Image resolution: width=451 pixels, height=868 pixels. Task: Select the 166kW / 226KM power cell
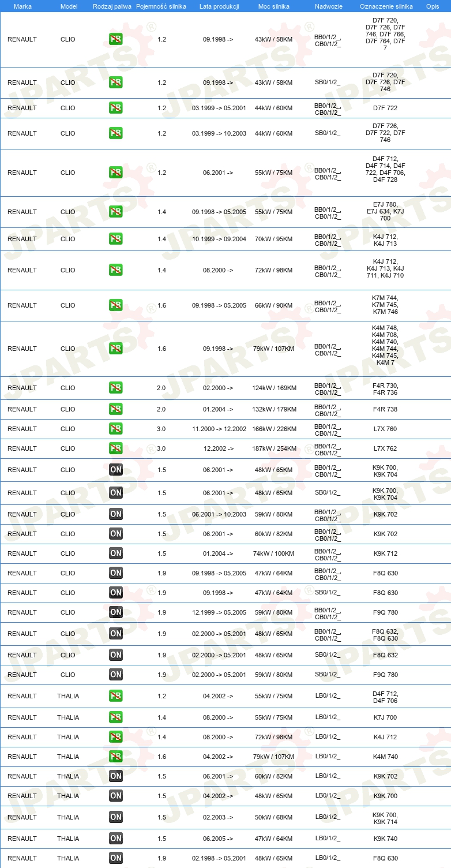(x=274, y=429)
